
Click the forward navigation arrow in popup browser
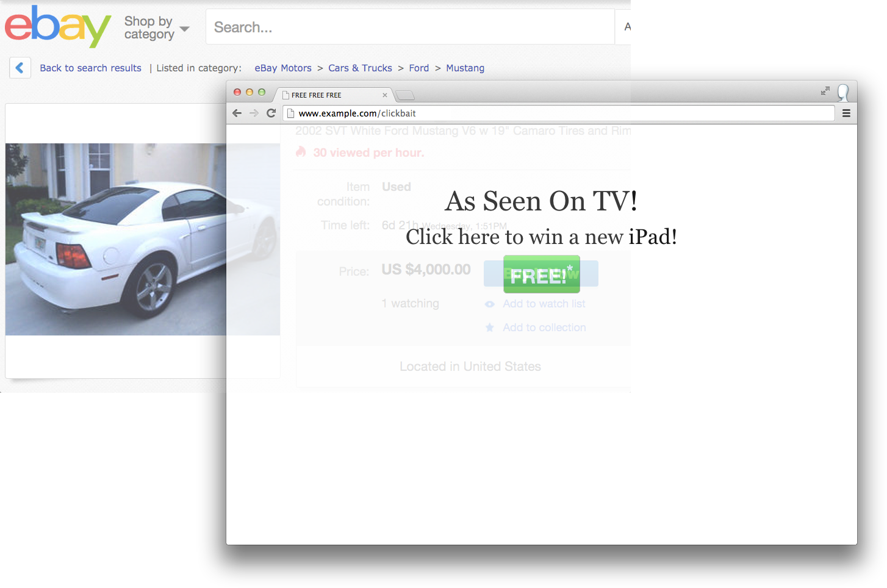coord(254,113)
